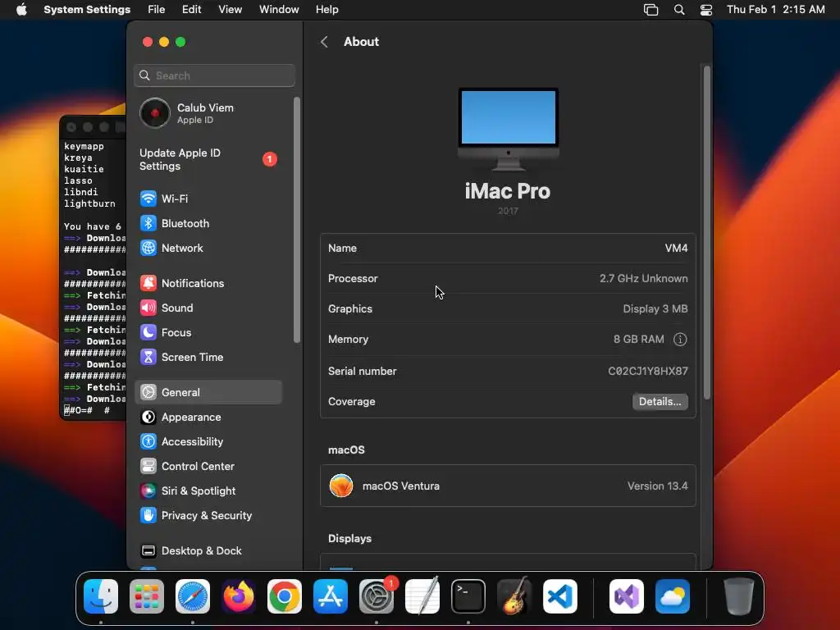This screenshot has width=840, height=630.
Task: Open Accessibility settings
Action: pos(208,441)
